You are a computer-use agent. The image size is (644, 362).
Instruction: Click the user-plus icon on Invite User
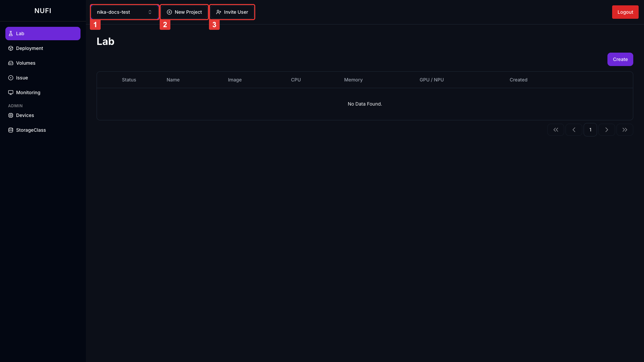[x=219, y=12]
